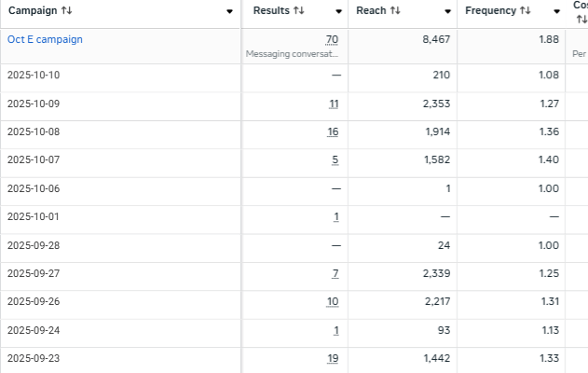The width and height of the screenshot is (588, 373).
Task: Click the 10 results link for 2025-09-26
Action: [333, 302]
